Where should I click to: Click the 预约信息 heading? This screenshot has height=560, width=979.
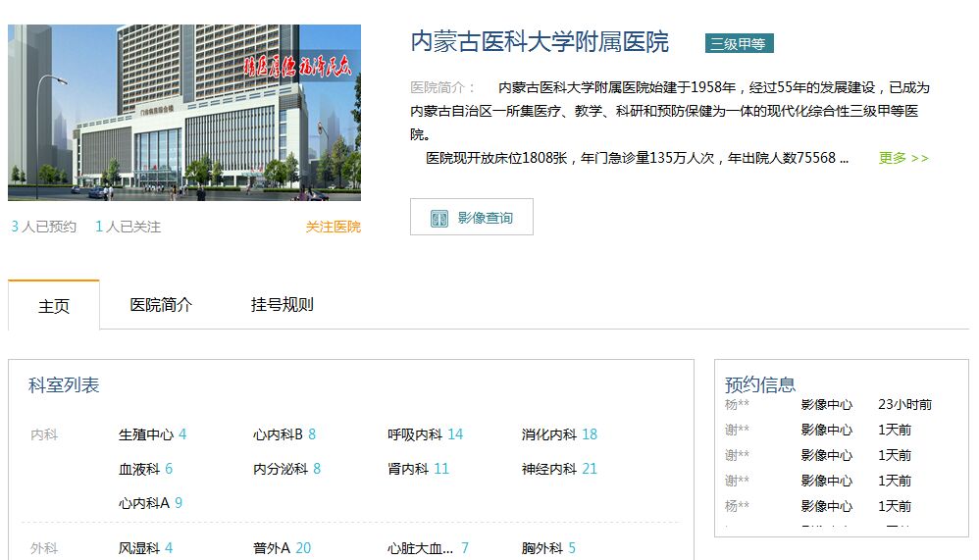tap(760, 384)
